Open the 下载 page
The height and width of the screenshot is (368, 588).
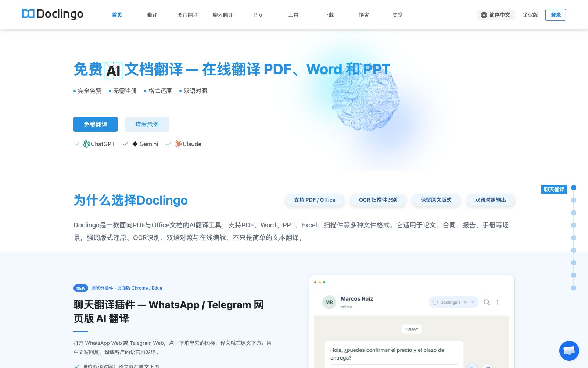click(329, 15)
